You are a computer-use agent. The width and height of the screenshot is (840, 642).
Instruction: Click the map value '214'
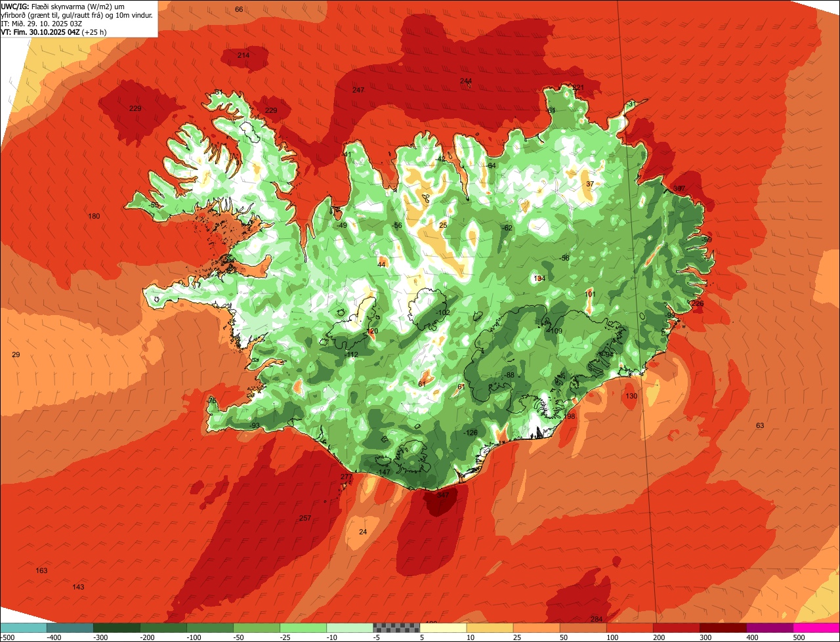click(243, 55)
